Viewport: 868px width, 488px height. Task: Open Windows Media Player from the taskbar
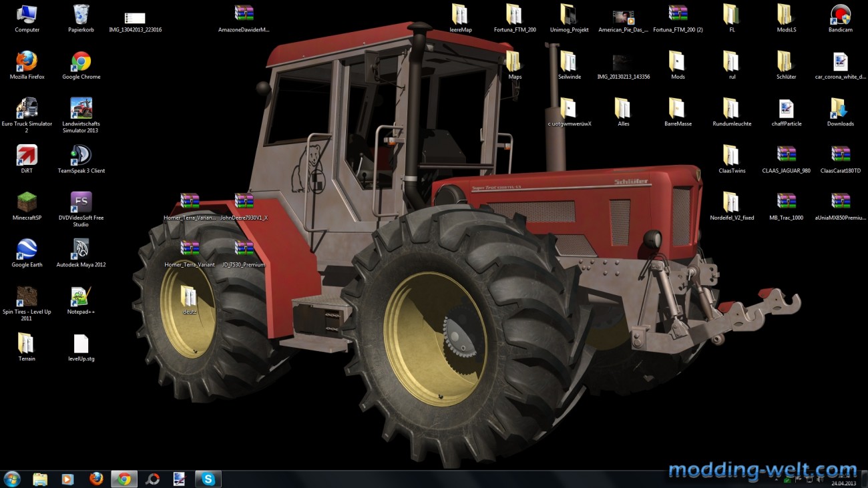[67, 479]
